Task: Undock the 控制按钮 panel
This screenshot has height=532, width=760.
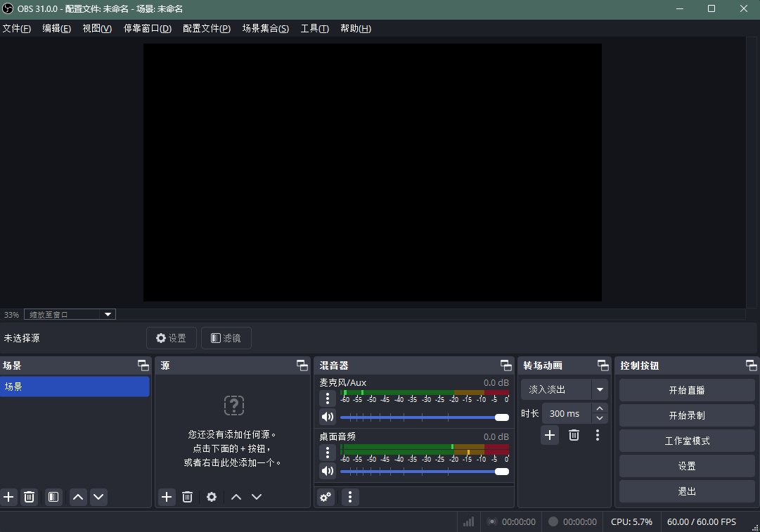Action: pos(752,365)
